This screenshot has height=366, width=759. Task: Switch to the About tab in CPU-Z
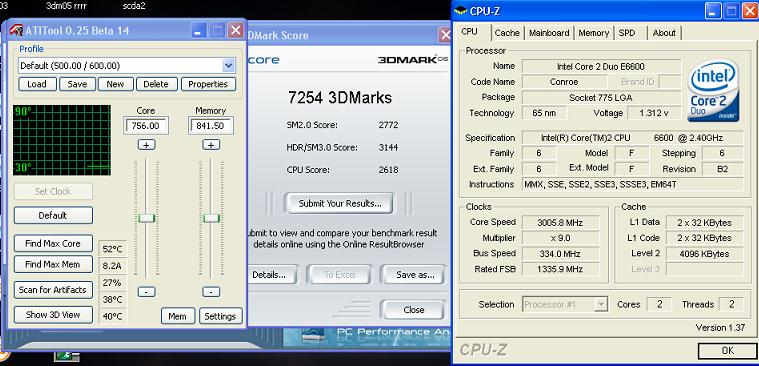coord(664,33)
